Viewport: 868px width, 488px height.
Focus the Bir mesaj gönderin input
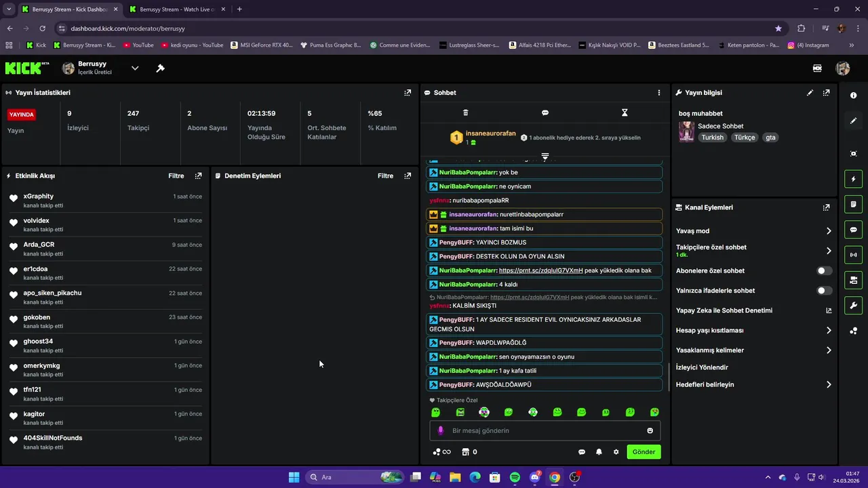545,430
